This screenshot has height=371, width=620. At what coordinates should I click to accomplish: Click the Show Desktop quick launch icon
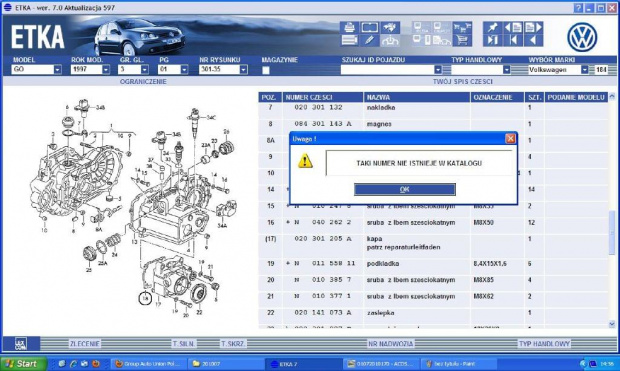point(62,363)
